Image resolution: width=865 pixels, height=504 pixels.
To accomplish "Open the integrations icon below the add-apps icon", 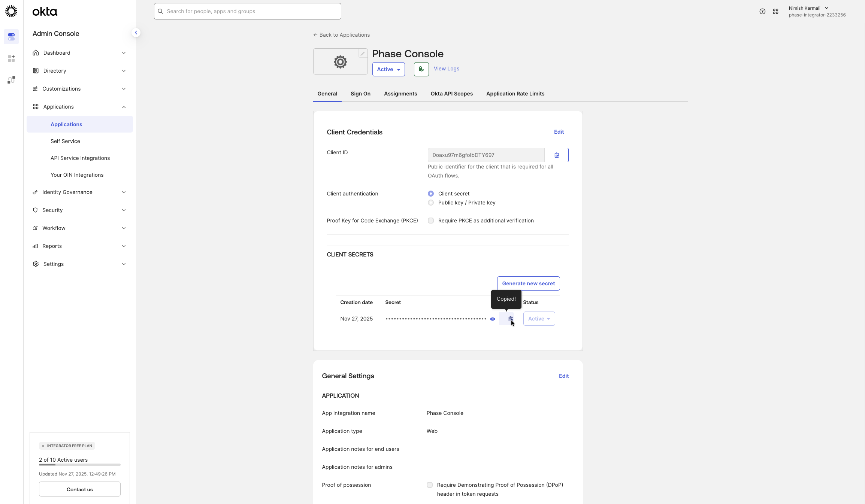I will [x=11, y=80].
